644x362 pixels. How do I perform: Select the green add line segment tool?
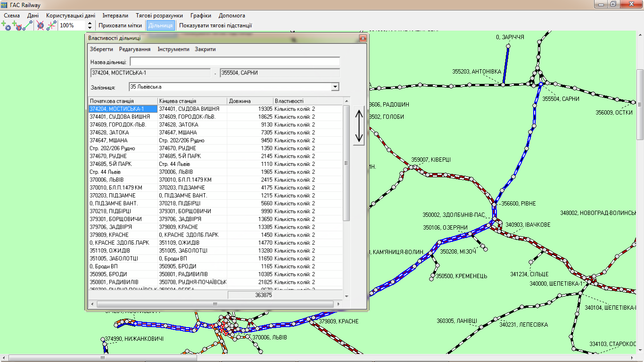click(x=28, y=25)
